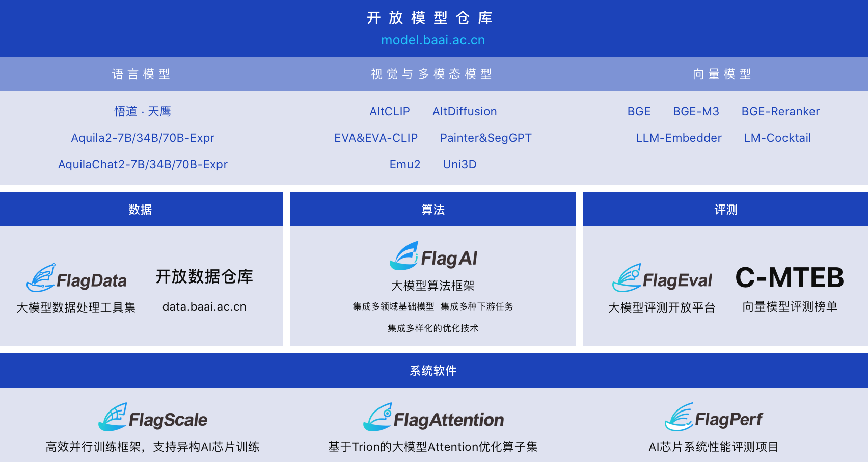This screenshot has width=868, height=462.
Task: Click the 集成多种下游任务 text
Action: click(x=477, y=306)
